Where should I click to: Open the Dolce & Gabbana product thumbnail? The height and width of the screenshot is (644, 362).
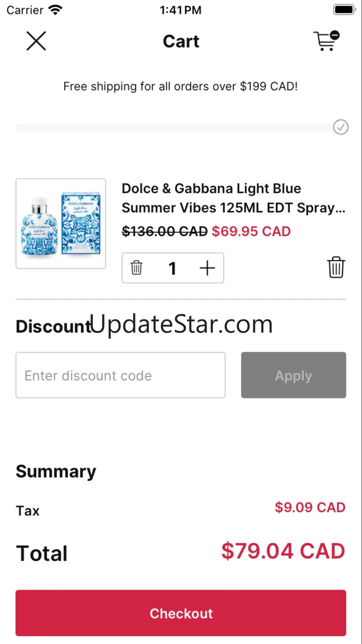click(61, 223)
